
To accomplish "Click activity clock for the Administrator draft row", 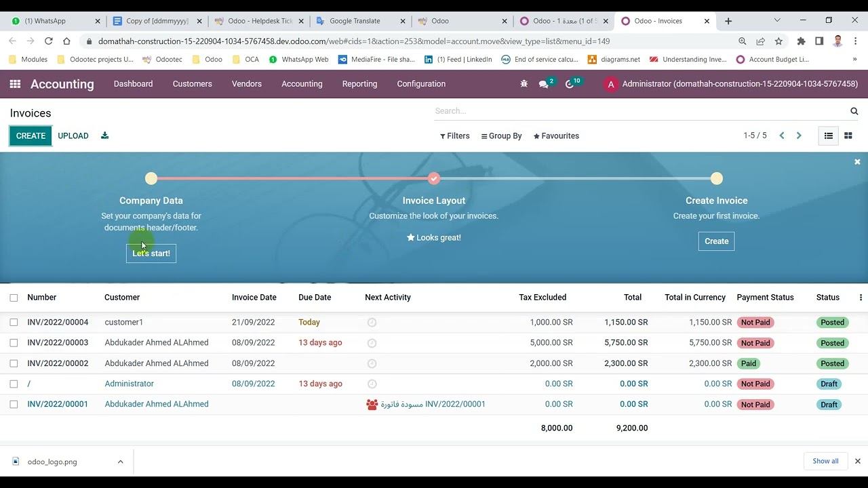I will coord(372,384).
